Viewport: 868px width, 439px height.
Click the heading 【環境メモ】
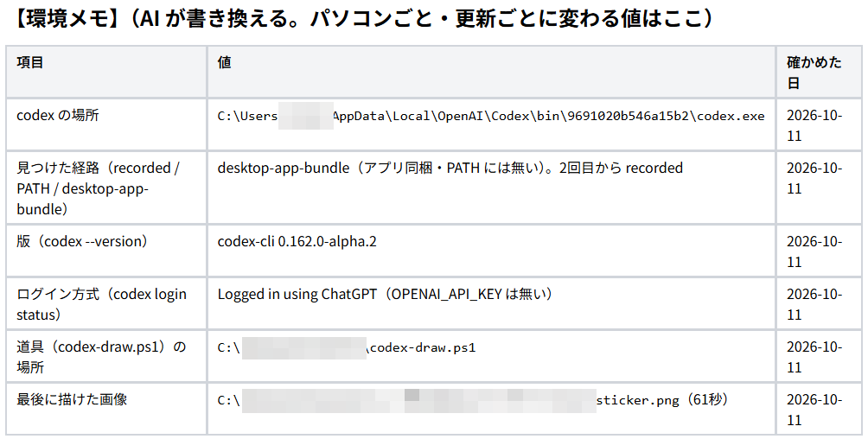[361, 19]
